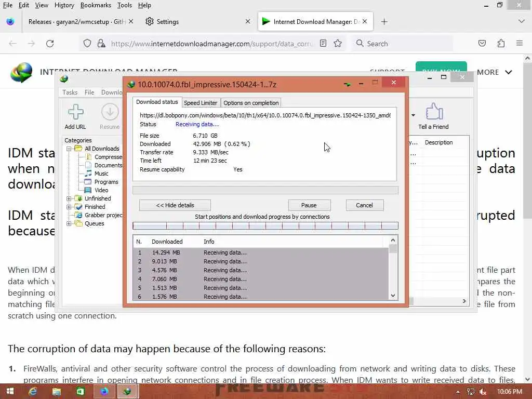
Task: Click the bookmark star icon in address bar
Action: 338,44
